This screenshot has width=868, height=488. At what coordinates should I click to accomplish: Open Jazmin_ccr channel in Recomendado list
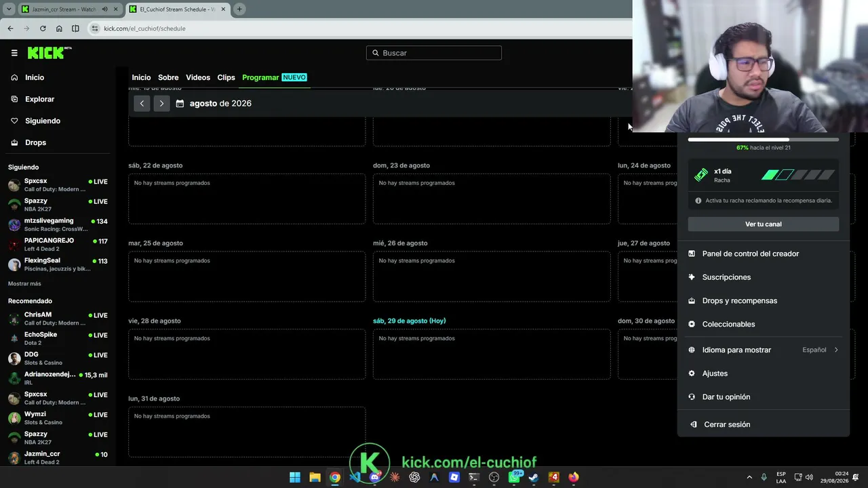coord(58,457)
